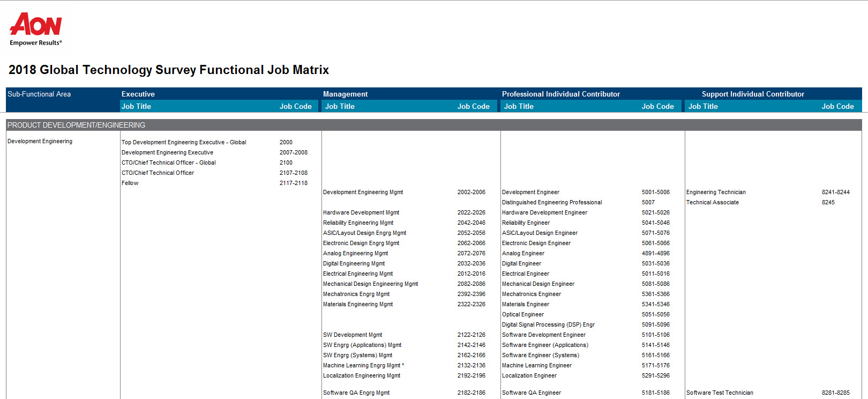Click the Fellow job title
The height and width of the screenshot is (399, 868).
pos(130,183)
